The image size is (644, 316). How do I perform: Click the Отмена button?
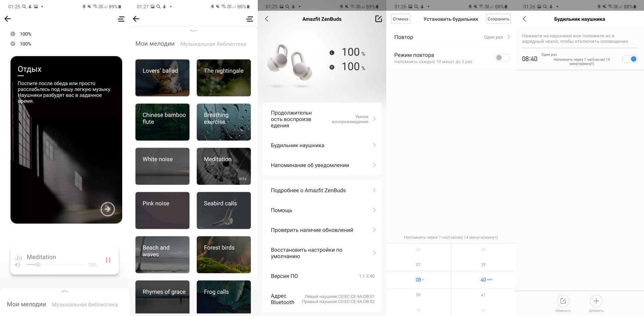tap(400, 19)
